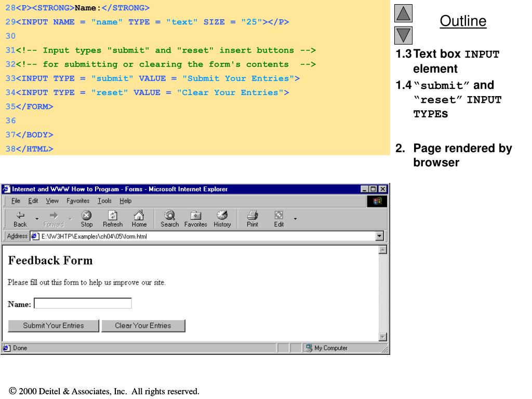Click the Back arrow toolbar icon
This screenshot has width=532, height=399.
(x=20, y=215)
